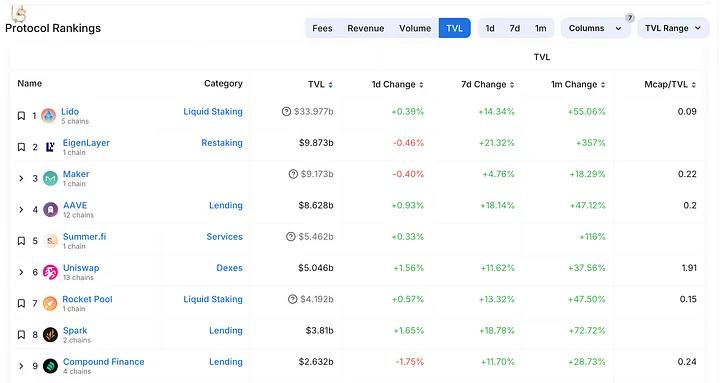
Task: Open Compound Finance's Lending category
Action: (x=226, y=361)
